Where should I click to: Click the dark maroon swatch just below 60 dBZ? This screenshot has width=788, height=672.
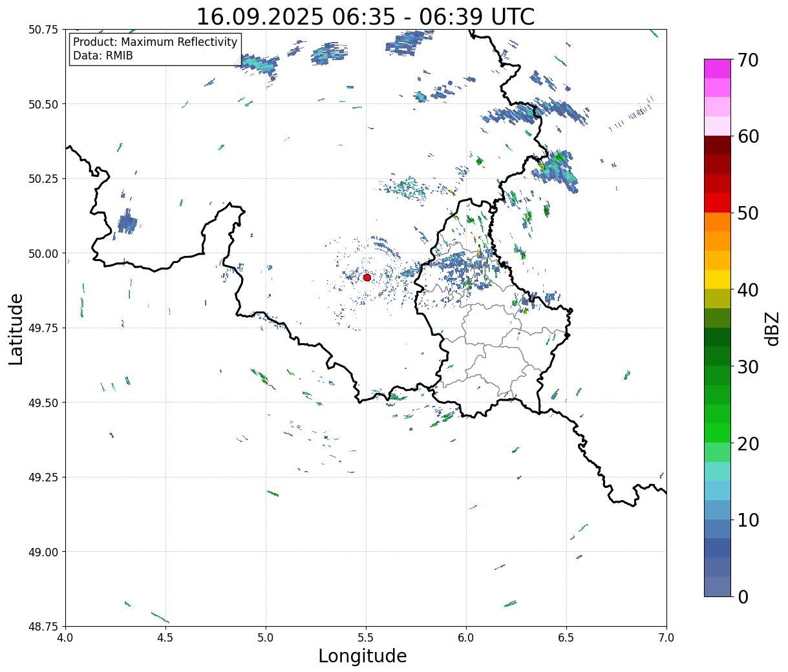(718, 145)
